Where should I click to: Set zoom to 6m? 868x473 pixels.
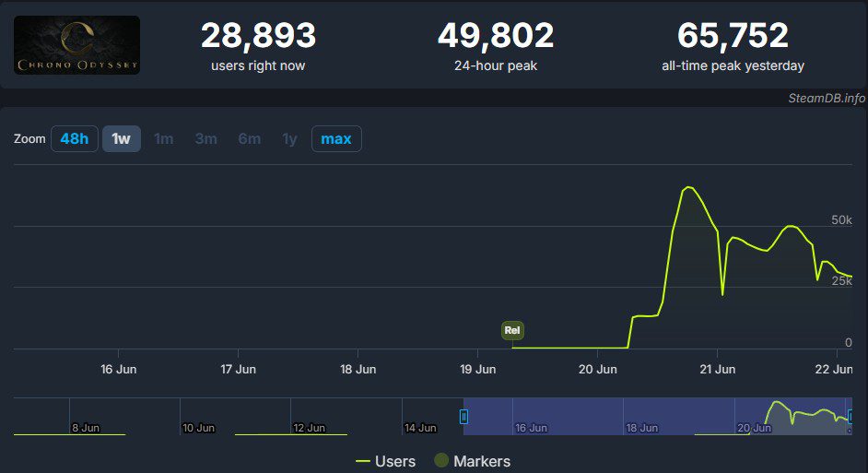pos(249,139)
